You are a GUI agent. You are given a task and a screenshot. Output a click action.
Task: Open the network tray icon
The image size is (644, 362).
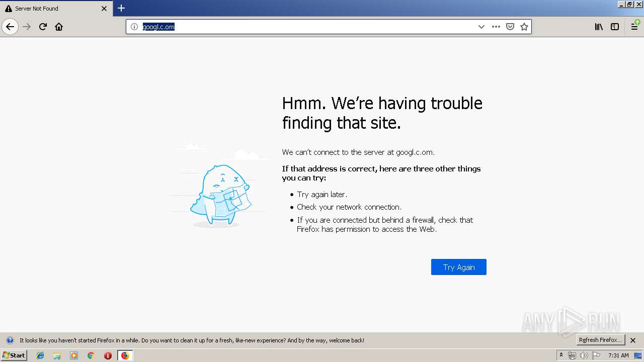(x=572, y=355)
